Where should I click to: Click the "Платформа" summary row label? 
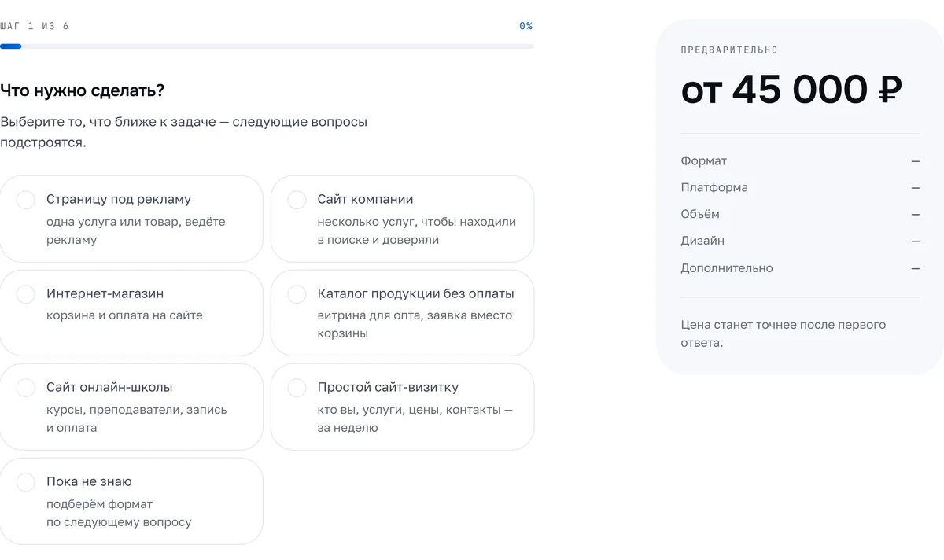point(714,188)
